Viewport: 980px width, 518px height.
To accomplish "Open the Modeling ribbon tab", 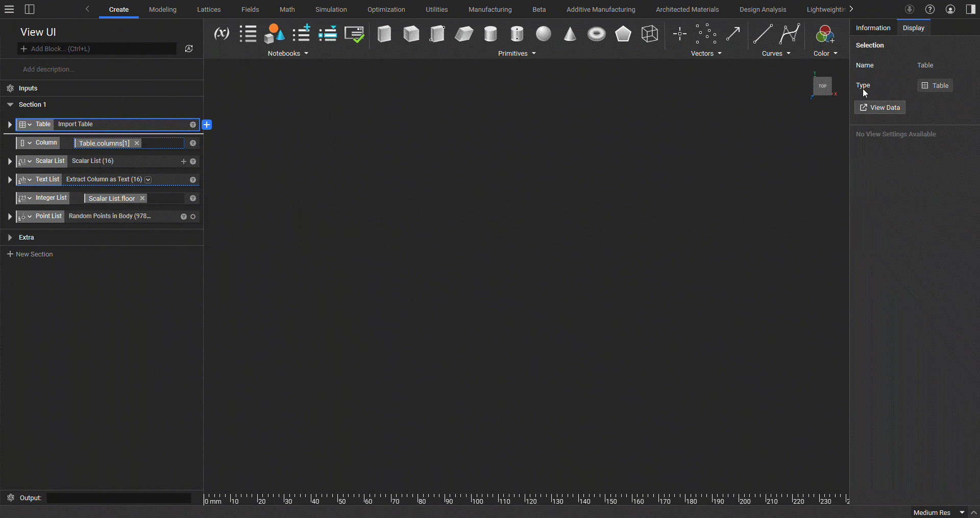I will coord(163,10).
